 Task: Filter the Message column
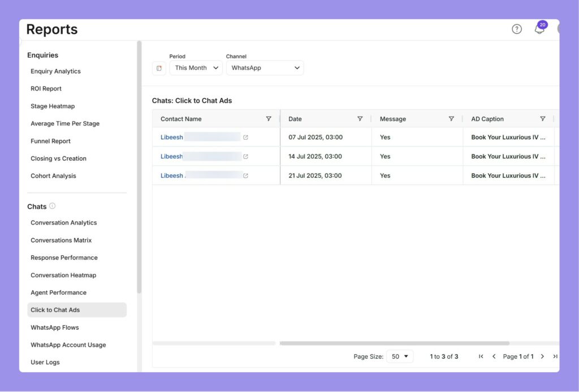point(451,119)
